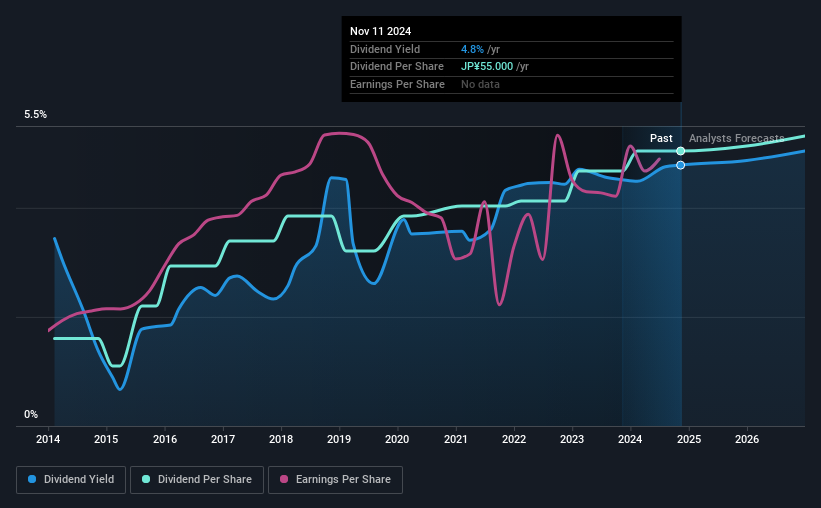Screen dimensions: 821x508
Task: Click the 2023 x-axis label
Action: point(572,439)
